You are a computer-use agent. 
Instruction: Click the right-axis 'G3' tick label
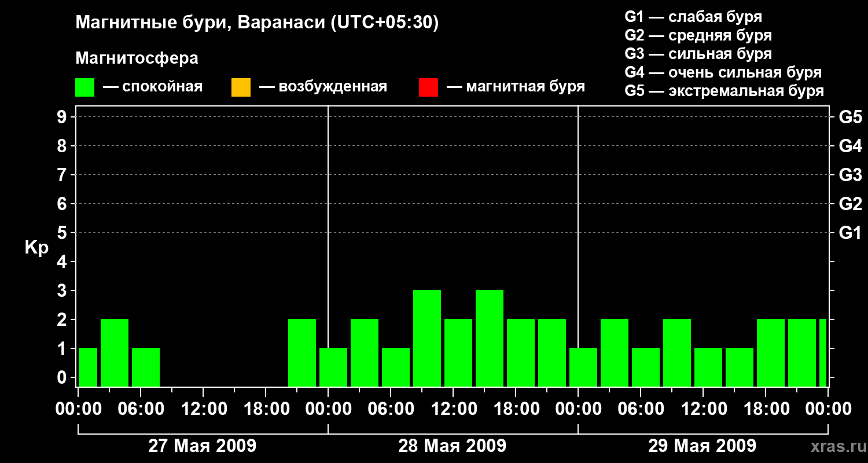[x=850, y=175]
